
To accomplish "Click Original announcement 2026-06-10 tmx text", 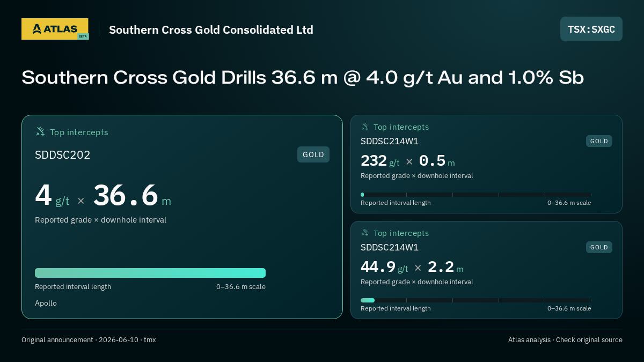I will [89, 340].
